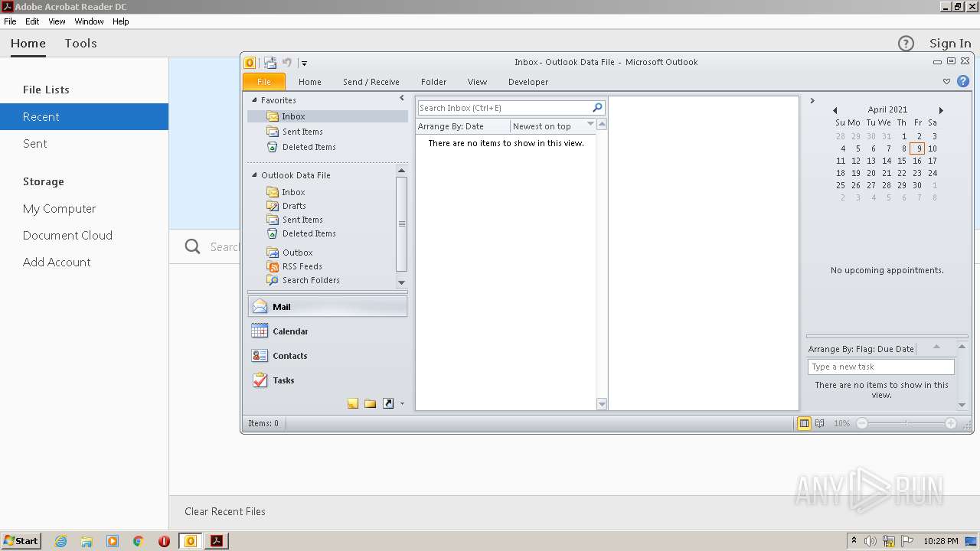980x551 pixels.
Task: Click the zoom-out minus button
Action: click(x=862, y=423)
